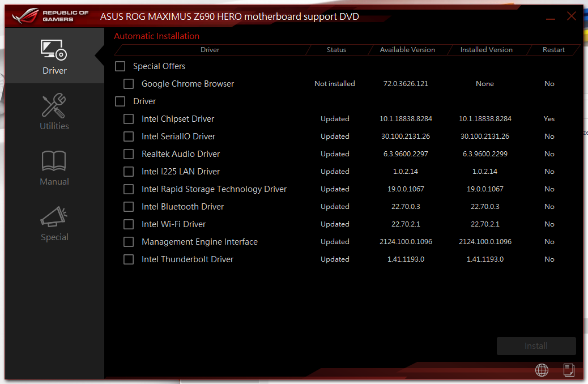Check the Intel Chipset Driver checkbox
The image size is (588, 384).
click(129, 119)
